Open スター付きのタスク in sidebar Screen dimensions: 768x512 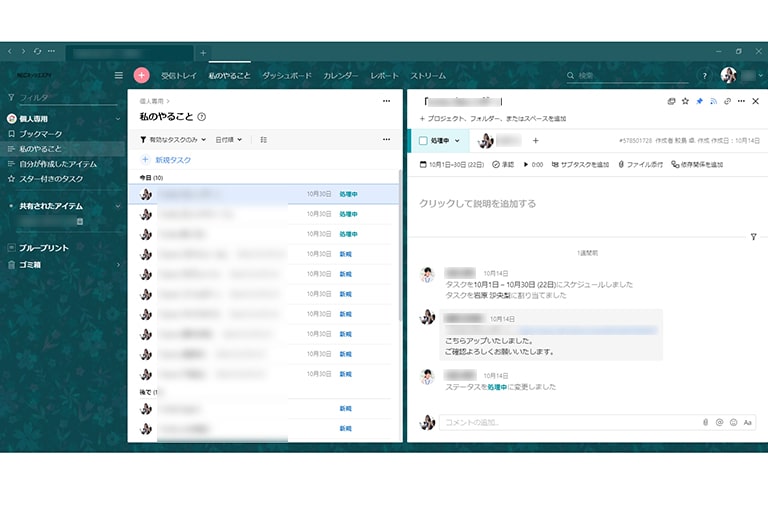tap(51, 179)
